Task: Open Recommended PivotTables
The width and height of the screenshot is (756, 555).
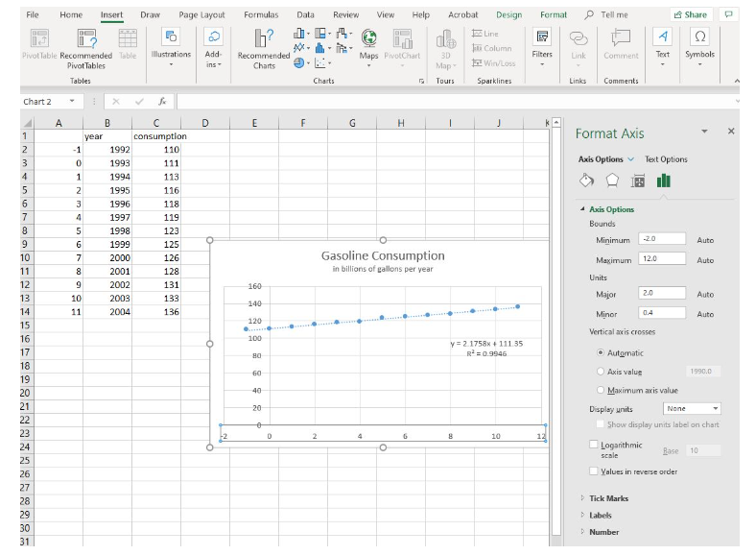Action: (x=86, y=49)
